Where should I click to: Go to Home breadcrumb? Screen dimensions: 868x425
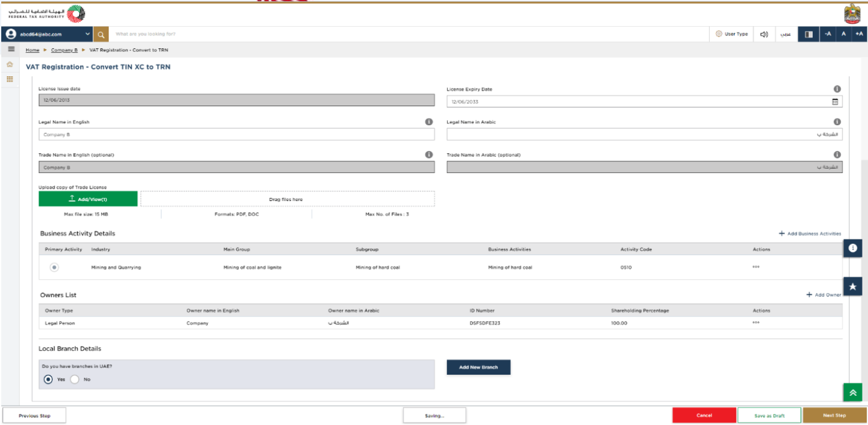pos(32,50)
